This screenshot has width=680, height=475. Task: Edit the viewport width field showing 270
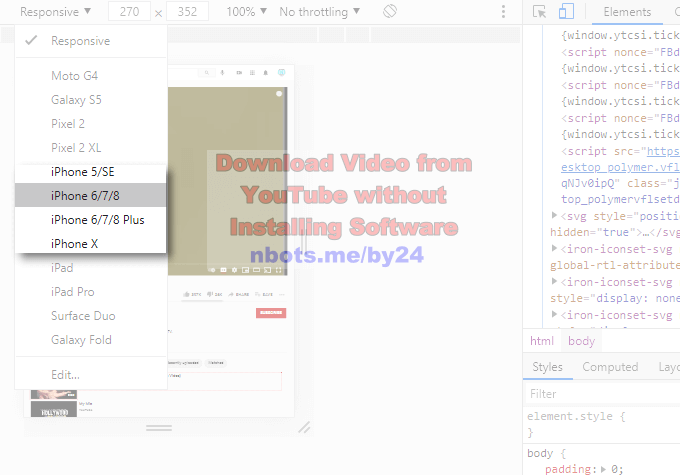(129, 12)
